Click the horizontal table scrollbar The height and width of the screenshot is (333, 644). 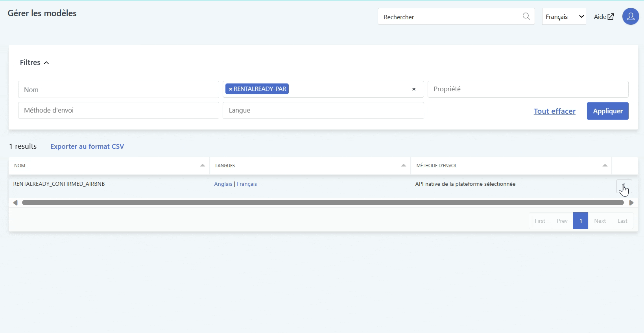(x=323, y=203)
